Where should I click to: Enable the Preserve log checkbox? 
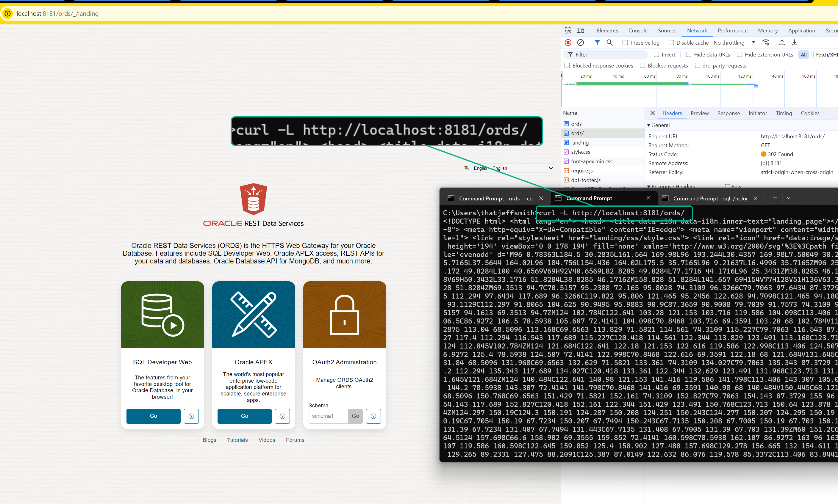[x=625, y=43]
